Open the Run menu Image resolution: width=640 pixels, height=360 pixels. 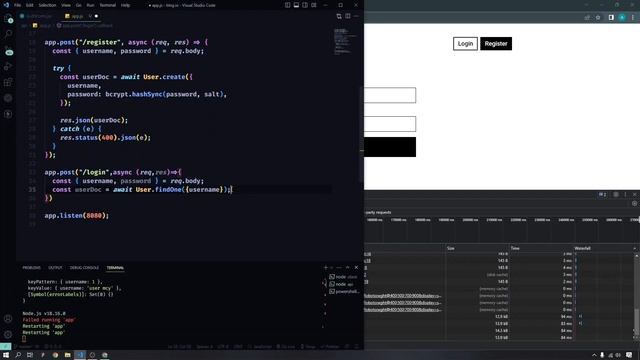tap(90, 5)
